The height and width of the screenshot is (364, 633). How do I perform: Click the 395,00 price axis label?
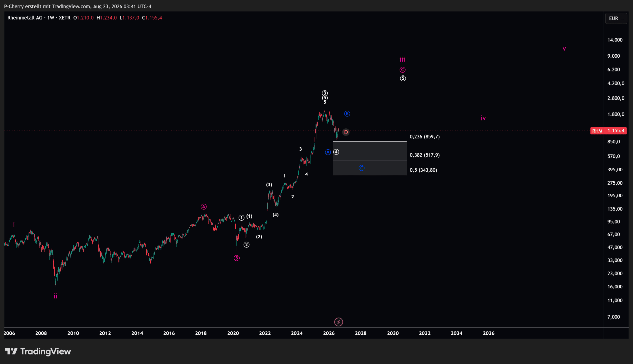615,170
